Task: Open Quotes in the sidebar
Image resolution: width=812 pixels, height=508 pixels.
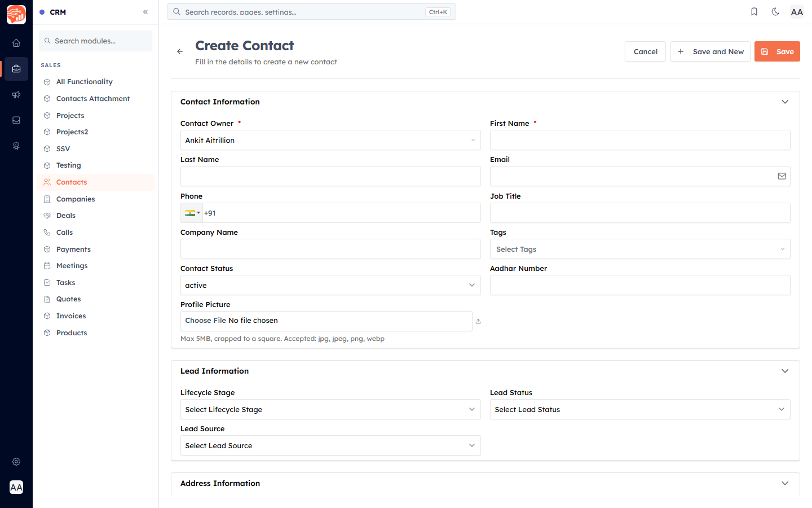Action: click(96, 299)
